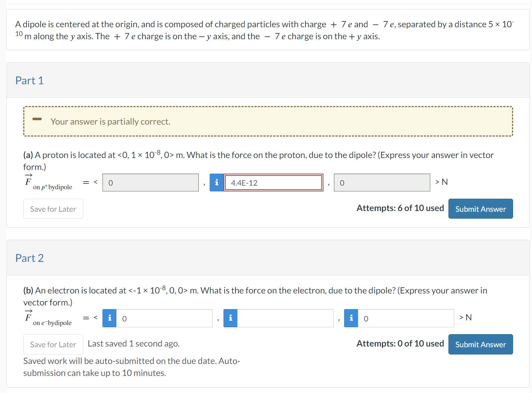
Task: Click Save for Later in Part 2
Action: coord(53,344)
